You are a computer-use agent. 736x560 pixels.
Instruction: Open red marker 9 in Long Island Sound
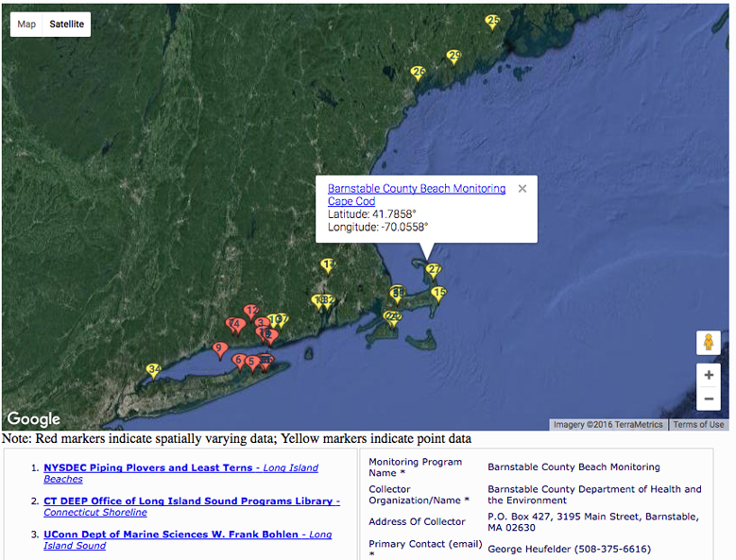tap(220, 350)
